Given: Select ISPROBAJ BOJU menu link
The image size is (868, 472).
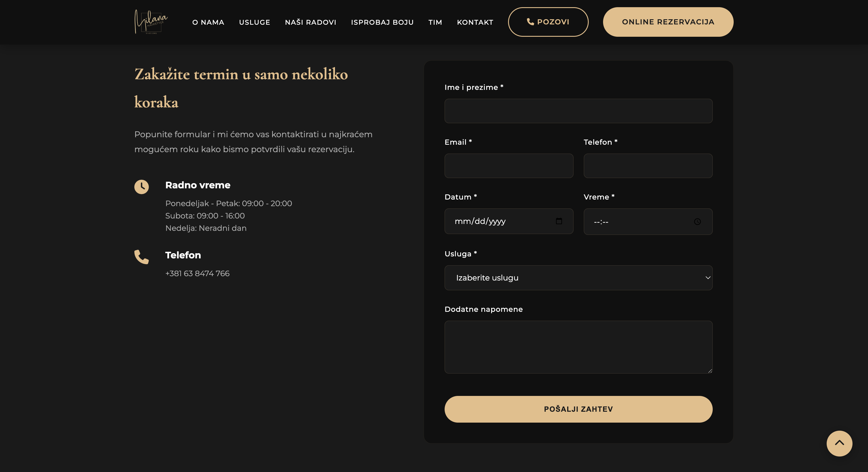Looking at the screenshot, I should coord(382,22).
